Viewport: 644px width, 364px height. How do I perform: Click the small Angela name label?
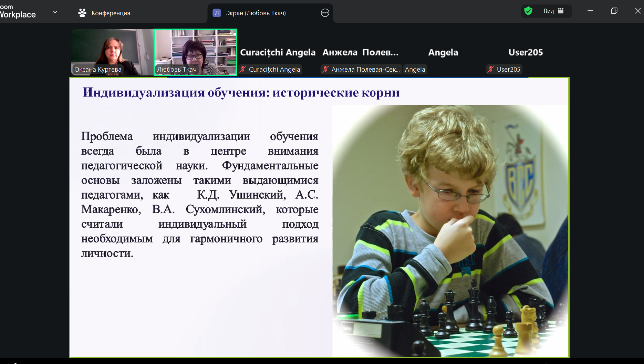pos(415,70)
